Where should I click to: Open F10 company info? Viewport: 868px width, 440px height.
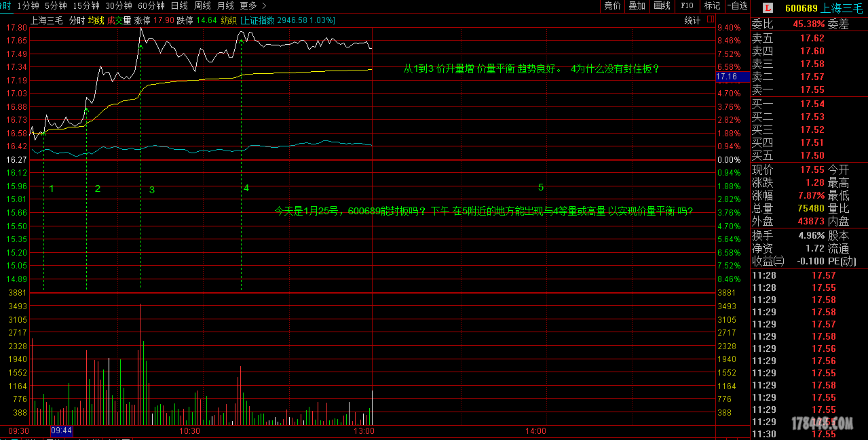click(687, 5)
